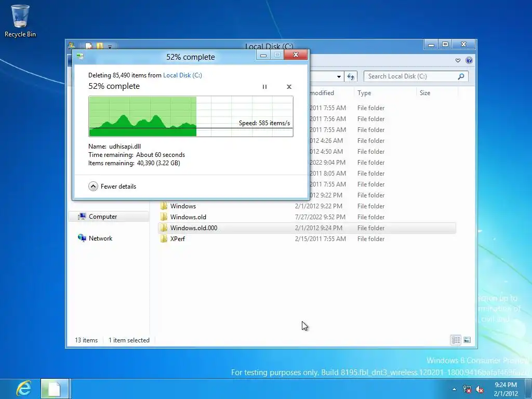Screen dimensions: 532x399
Task: Show hidden tray icons with the arrow
Action: (454, 389)
